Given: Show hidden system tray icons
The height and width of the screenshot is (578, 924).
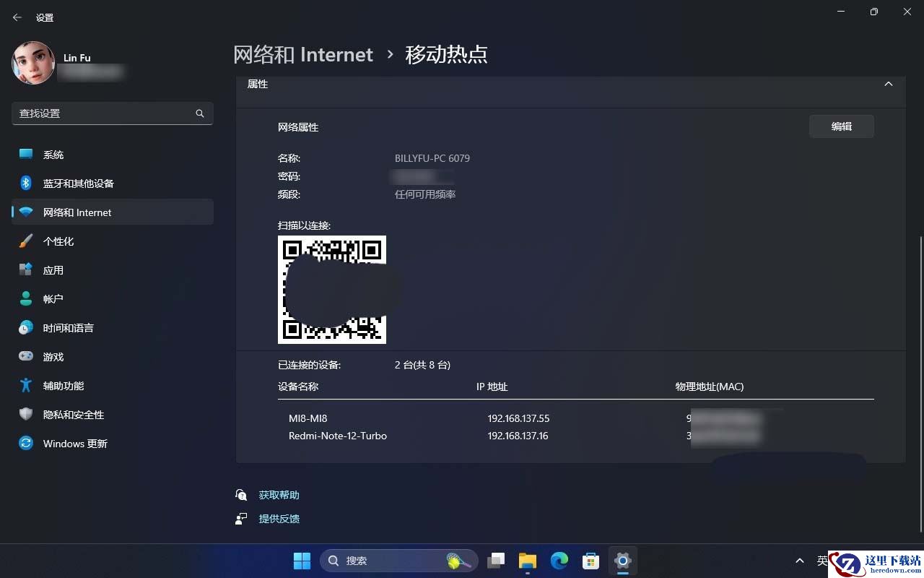Looking at the screenshot, I should (799, 561).
